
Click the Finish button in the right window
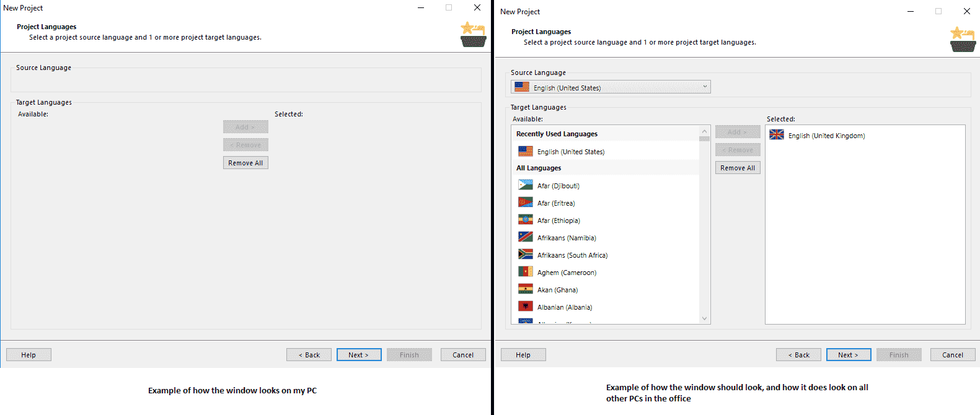click(x=899, y=355)
